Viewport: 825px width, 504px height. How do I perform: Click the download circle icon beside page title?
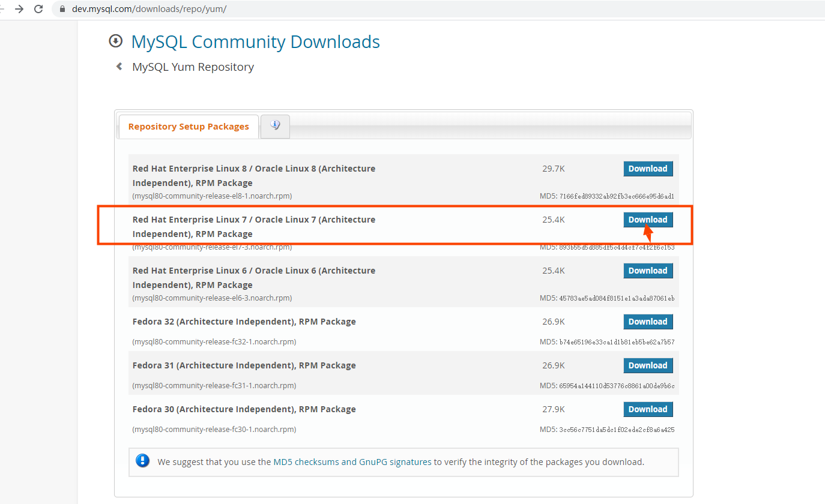(115, 41)
